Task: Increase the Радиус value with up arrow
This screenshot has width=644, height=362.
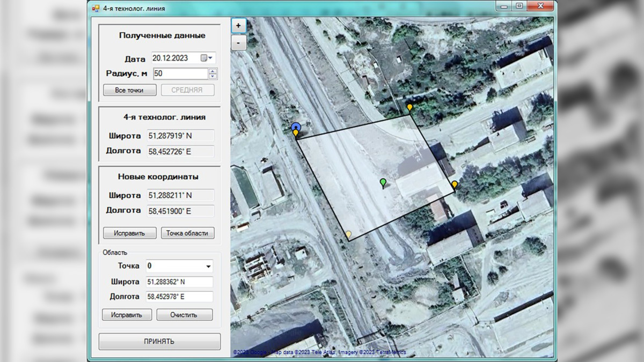Action: [213, 71]
